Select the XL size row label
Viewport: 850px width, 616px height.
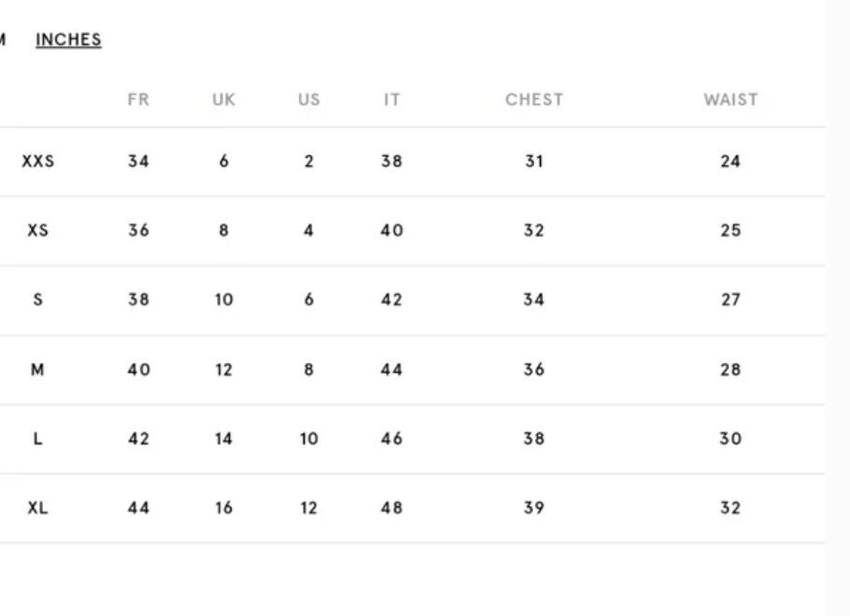(x=38, y=508)
